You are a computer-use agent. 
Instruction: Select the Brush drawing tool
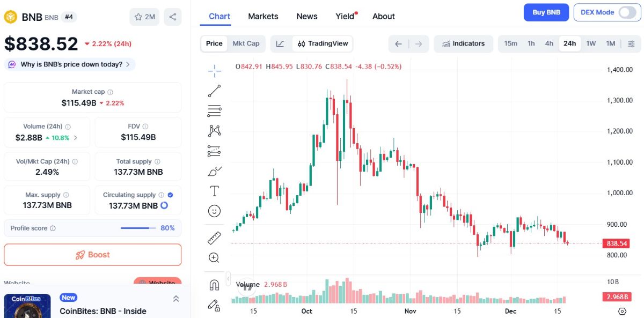(214, 171)
